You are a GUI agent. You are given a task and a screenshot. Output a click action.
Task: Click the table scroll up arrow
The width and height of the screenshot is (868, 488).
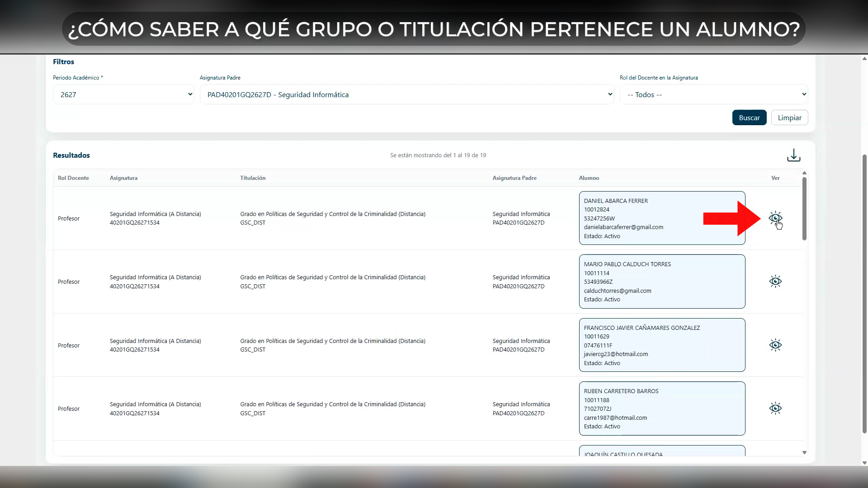(804, 173)
